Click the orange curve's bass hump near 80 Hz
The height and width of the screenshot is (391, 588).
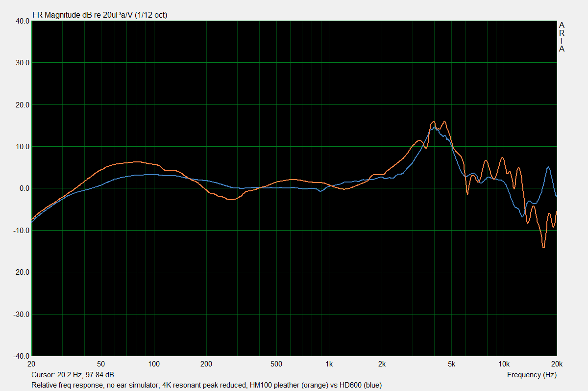point(137,161)
